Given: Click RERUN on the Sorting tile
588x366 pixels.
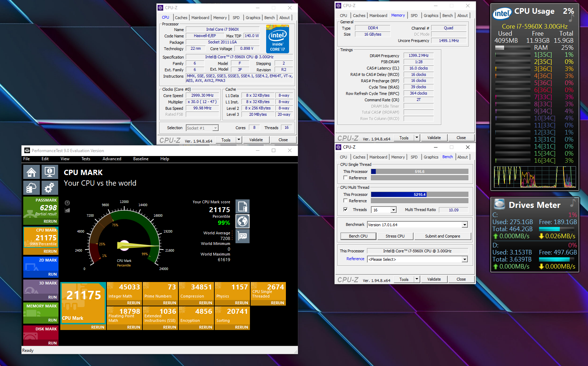Looking at the screenshot, I should click(x=241, y=327).
